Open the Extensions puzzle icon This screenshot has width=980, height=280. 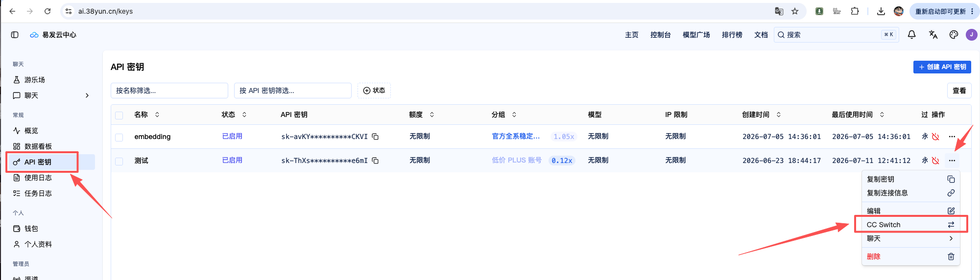point(855,11)
